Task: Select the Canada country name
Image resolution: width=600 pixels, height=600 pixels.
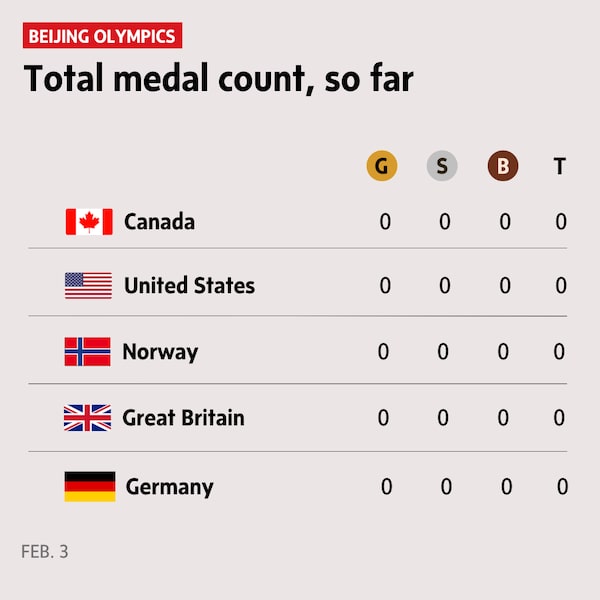Action: (159, 222)
